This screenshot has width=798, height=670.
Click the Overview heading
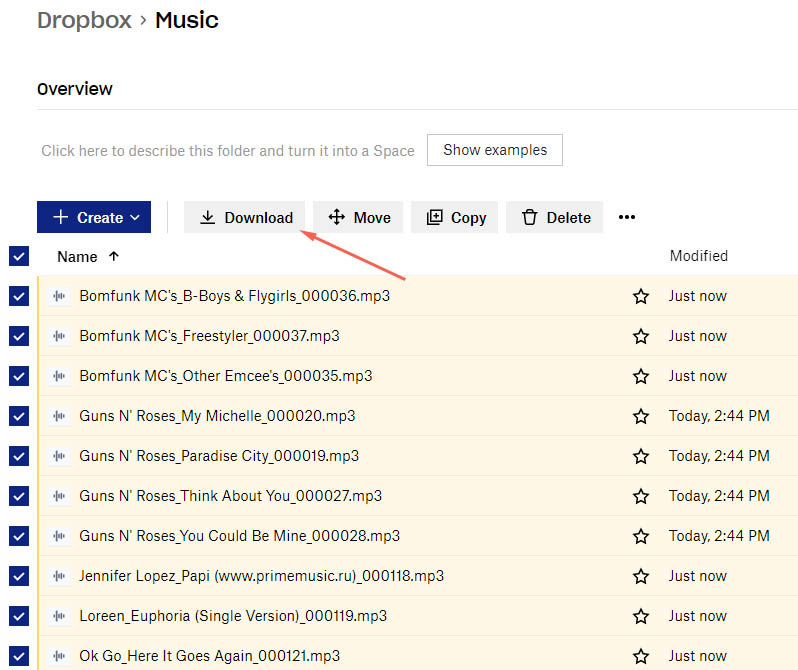[75, 89]
